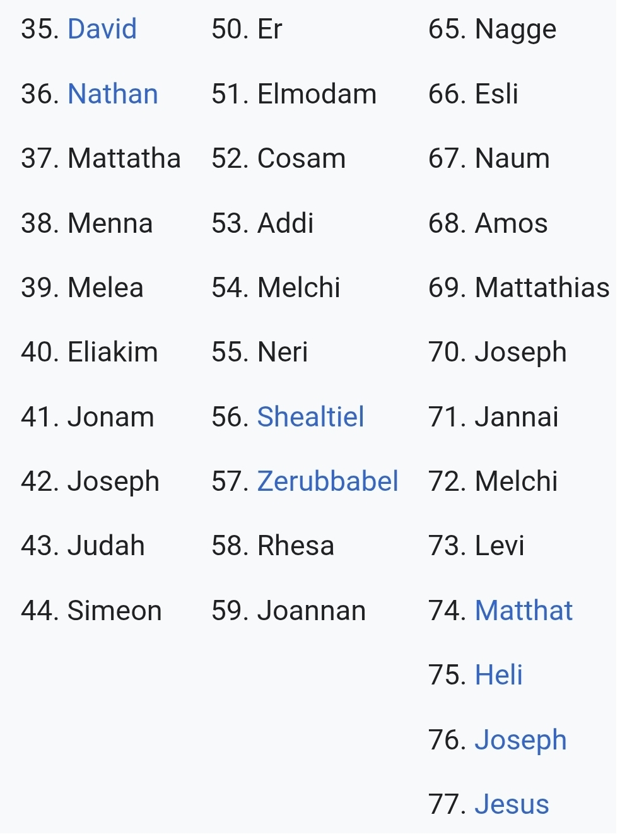Image resolution: width=644 pixels, height=834 pixels.
Task: Open the blue Joseph link at 76
Action: click(x=521, y=740)
